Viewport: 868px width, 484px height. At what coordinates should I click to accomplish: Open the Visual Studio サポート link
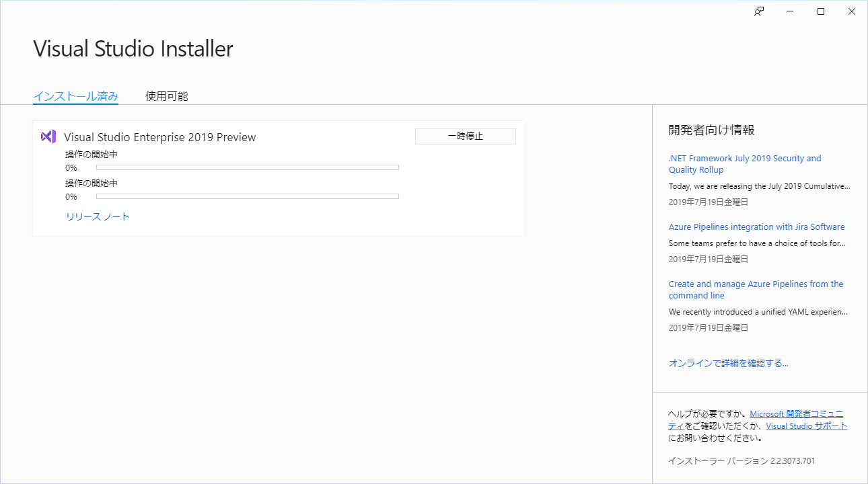[807, 426]
